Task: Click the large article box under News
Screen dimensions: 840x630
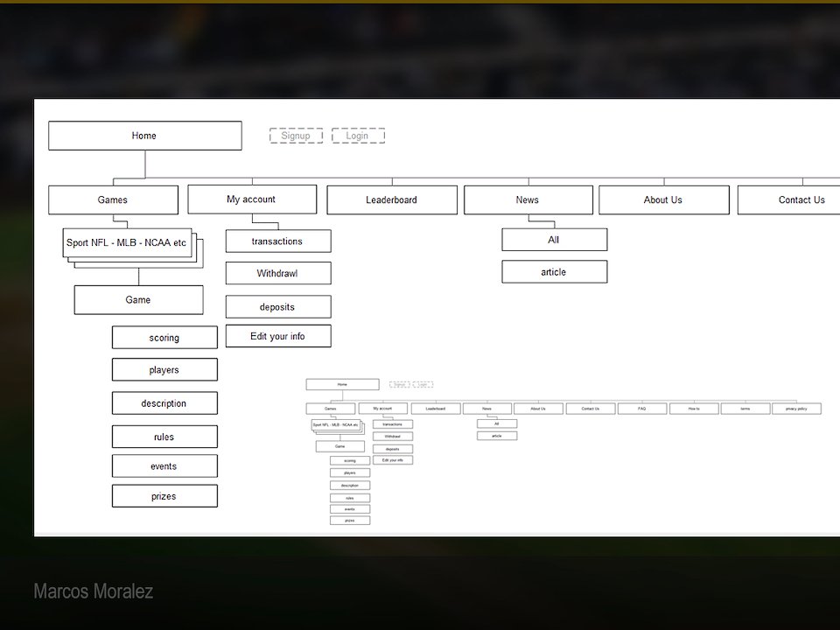Action: pos(555,271)
